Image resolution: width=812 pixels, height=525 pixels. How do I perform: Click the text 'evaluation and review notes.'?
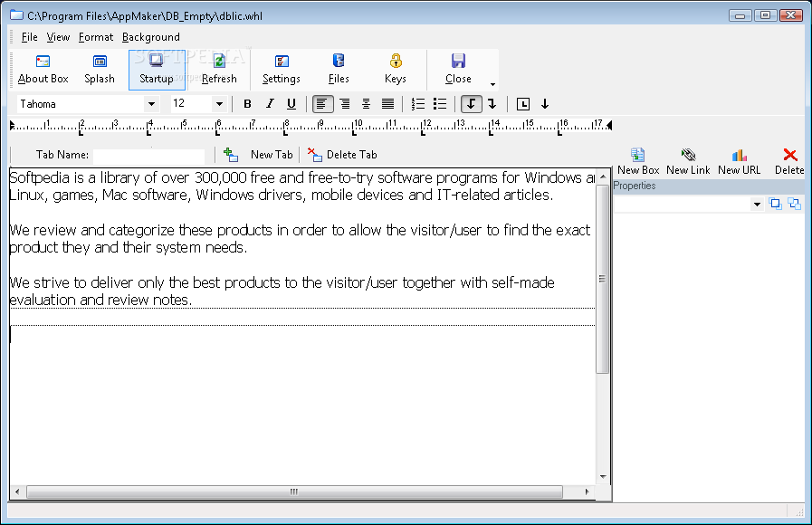101,300
